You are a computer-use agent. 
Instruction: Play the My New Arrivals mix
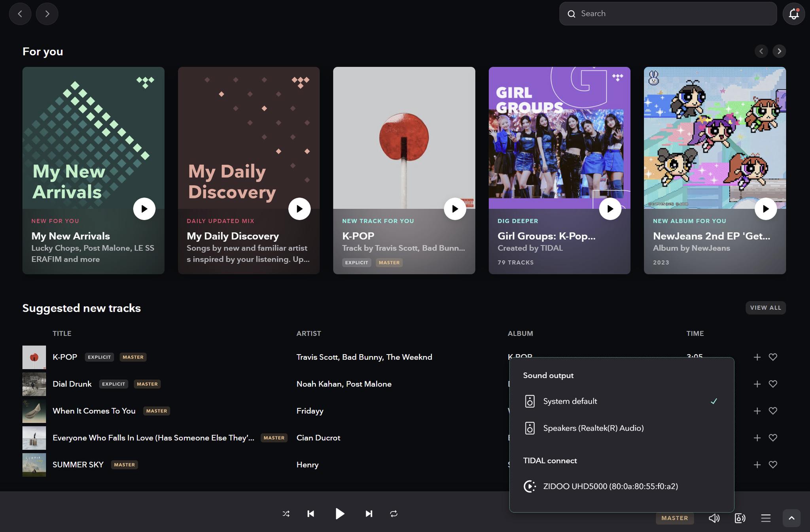[144, 209]
